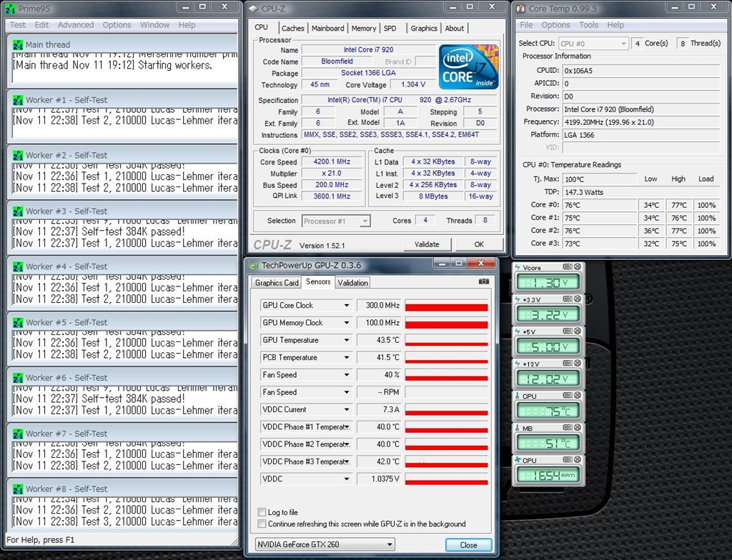Click the GPU-Z screenshot camera icon
This screenshot has height=560, width=732.
pos(484,282)
